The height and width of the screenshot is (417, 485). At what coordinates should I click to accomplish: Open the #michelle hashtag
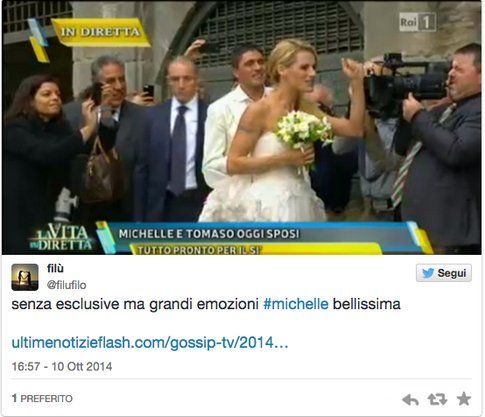296,304
